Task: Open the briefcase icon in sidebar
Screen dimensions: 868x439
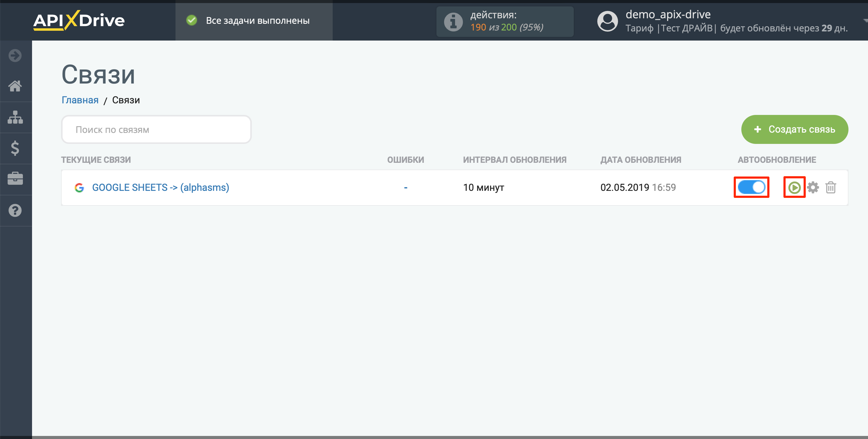Action: (x=15, y=178)
